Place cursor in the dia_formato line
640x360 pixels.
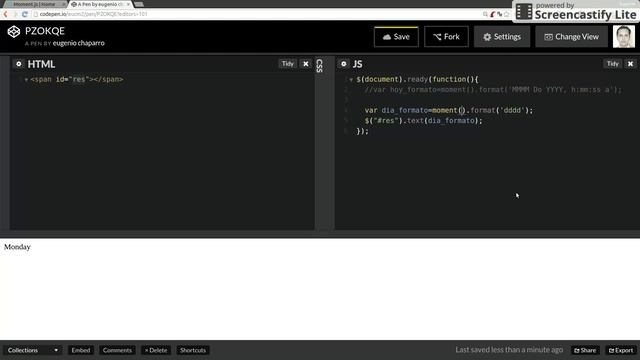(449, 110)
